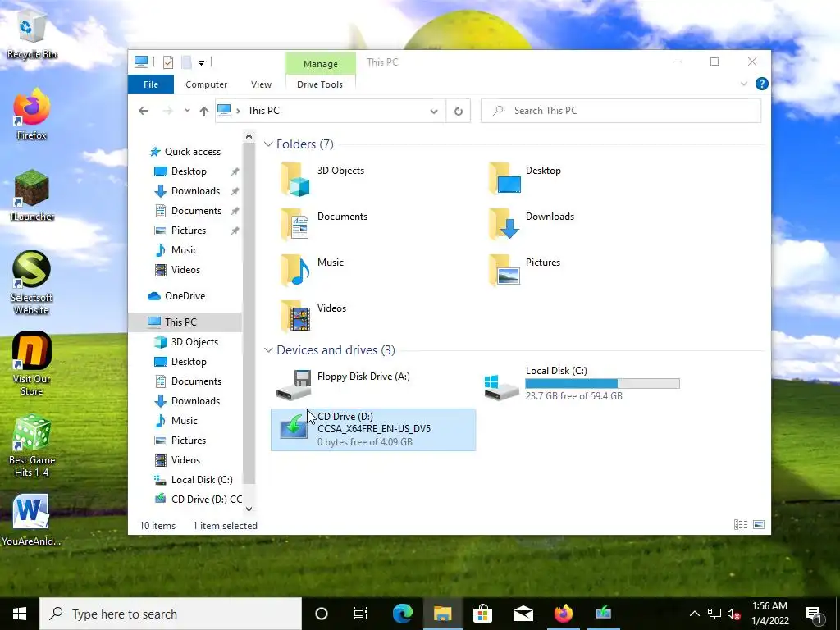Click the New folder quick access toolbar icon
This screenshot has height=630, width=840.
pos(186,62)
